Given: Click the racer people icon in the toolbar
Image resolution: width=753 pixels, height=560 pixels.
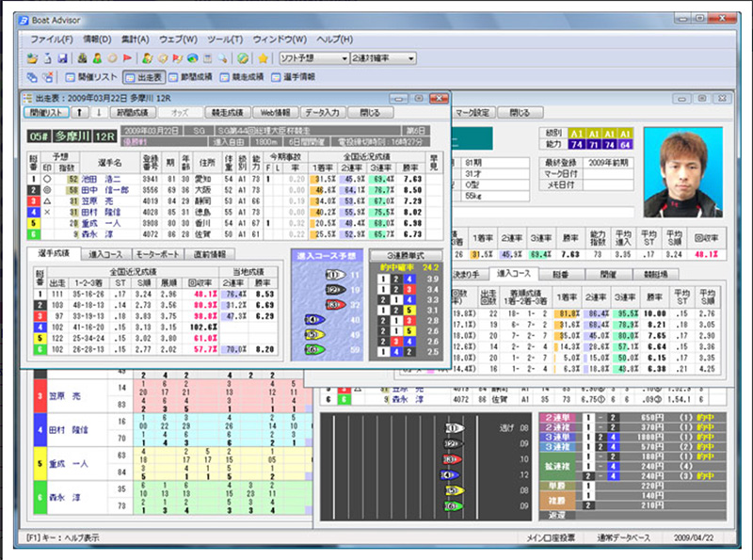Looking at the screenshot, I should (97, 60).
